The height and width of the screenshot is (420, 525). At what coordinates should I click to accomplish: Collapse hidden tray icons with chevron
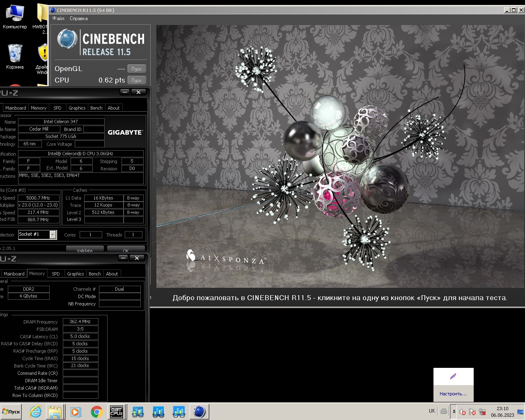click(454, 411)
